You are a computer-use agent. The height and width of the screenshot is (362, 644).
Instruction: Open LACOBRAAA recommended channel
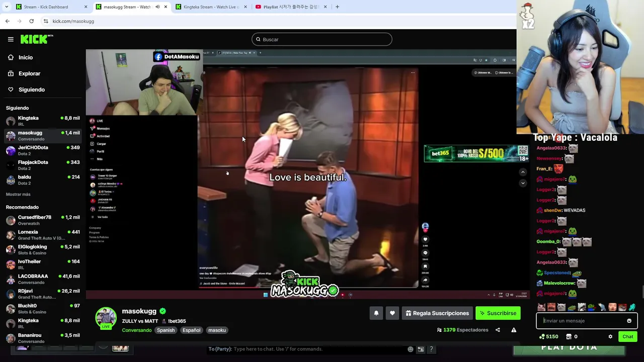point(43,279)
